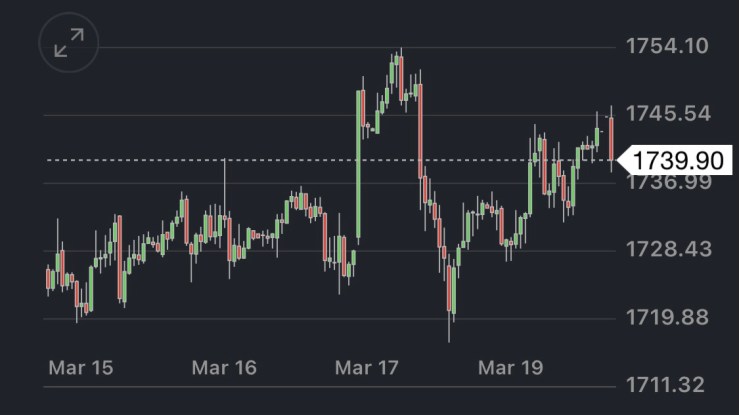
Task: Select the Mar 17 date label
Action: (x=367, y=367)
